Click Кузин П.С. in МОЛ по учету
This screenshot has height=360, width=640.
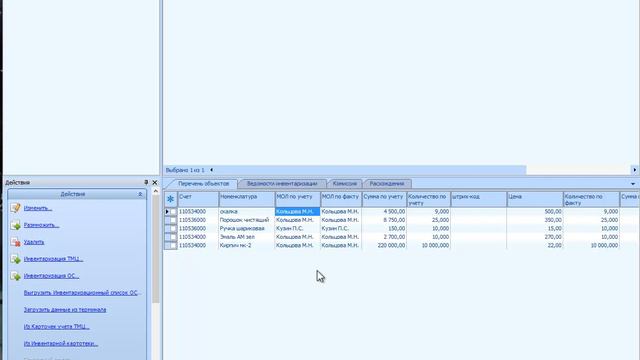[298, 229]
